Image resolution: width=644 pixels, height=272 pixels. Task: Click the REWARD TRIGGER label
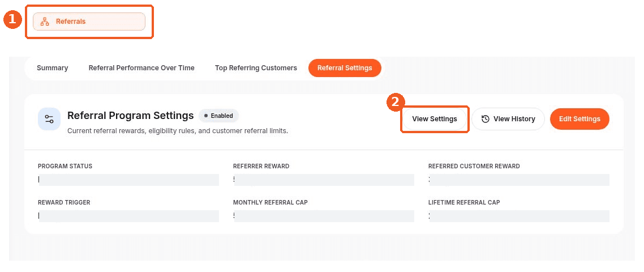point(64,202)
